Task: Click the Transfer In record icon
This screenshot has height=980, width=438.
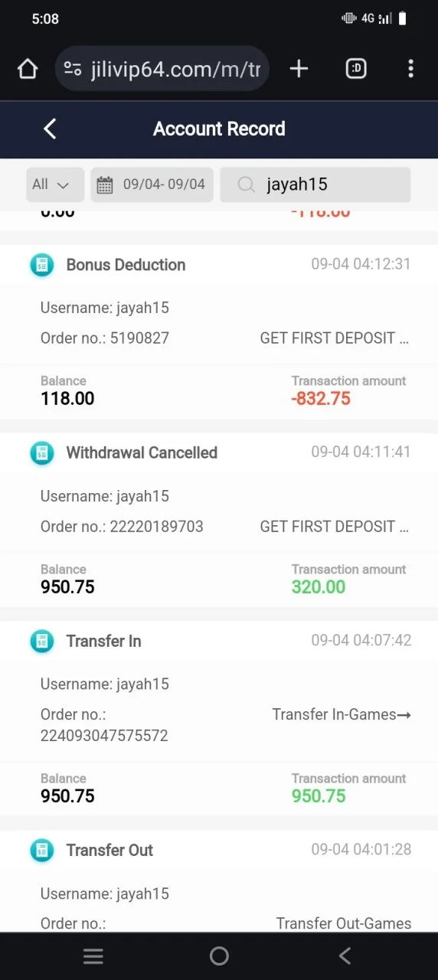Action: (42, 642)
